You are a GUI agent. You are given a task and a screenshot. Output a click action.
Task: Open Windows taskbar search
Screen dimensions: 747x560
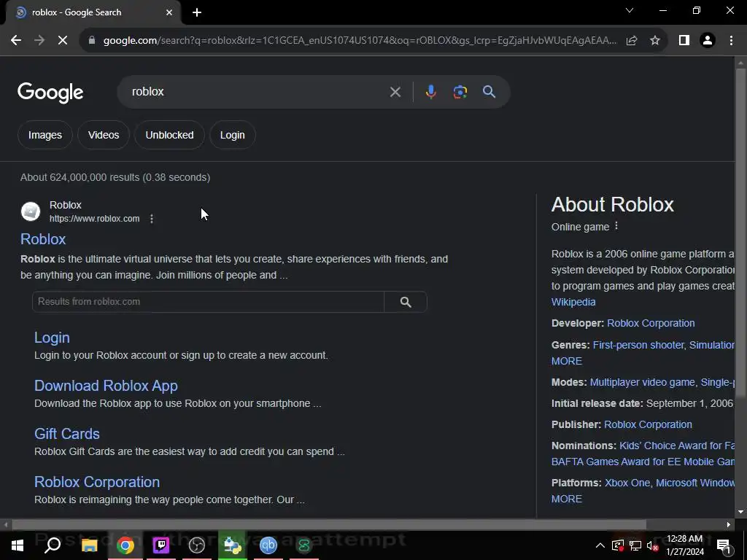(53, 545)
